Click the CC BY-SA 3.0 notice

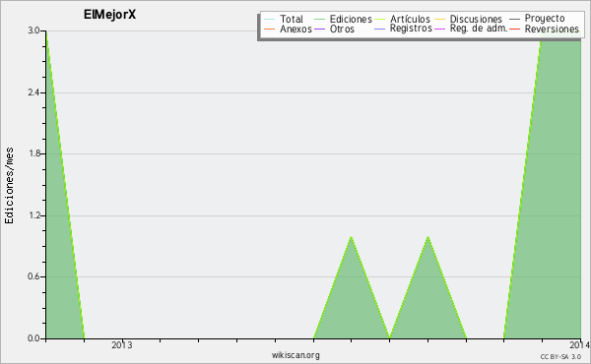560,357
